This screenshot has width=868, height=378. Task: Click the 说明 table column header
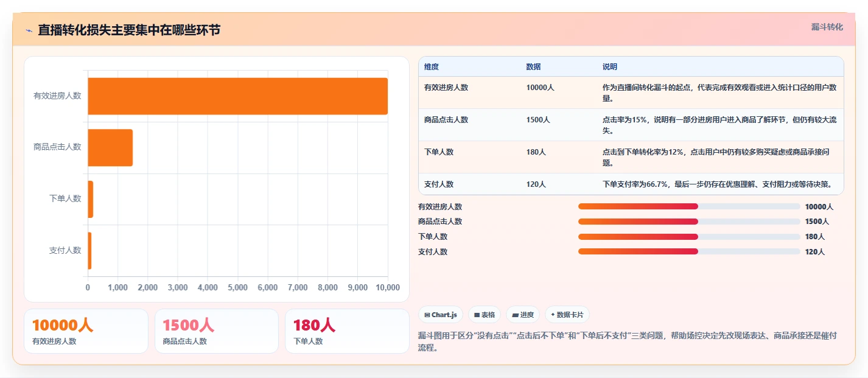coord(610,67)
